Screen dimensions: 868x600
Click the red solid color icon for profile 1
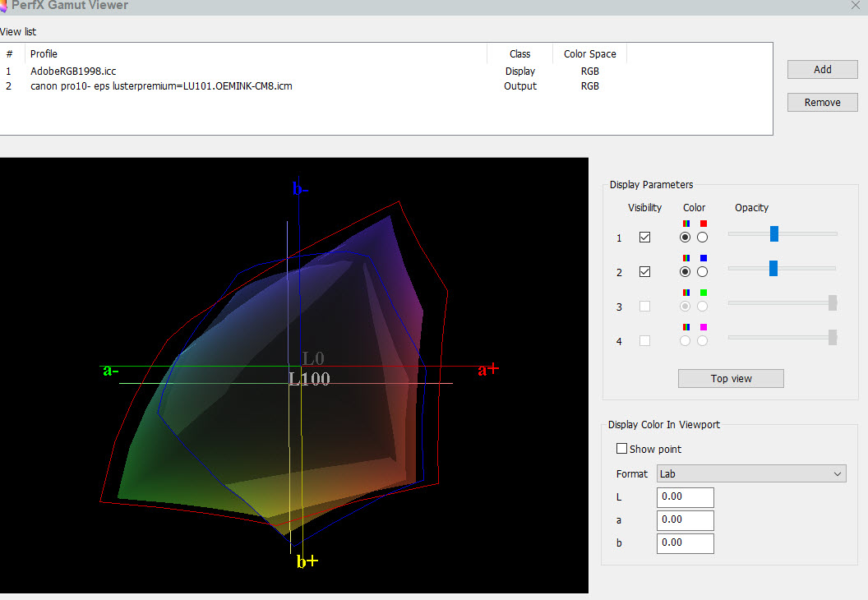click(x=703, y=224)
